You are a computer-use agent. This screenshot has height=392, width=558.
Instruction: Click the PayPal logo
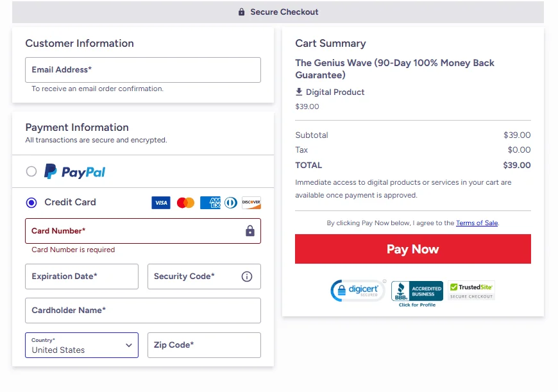[x=75, y=171]
